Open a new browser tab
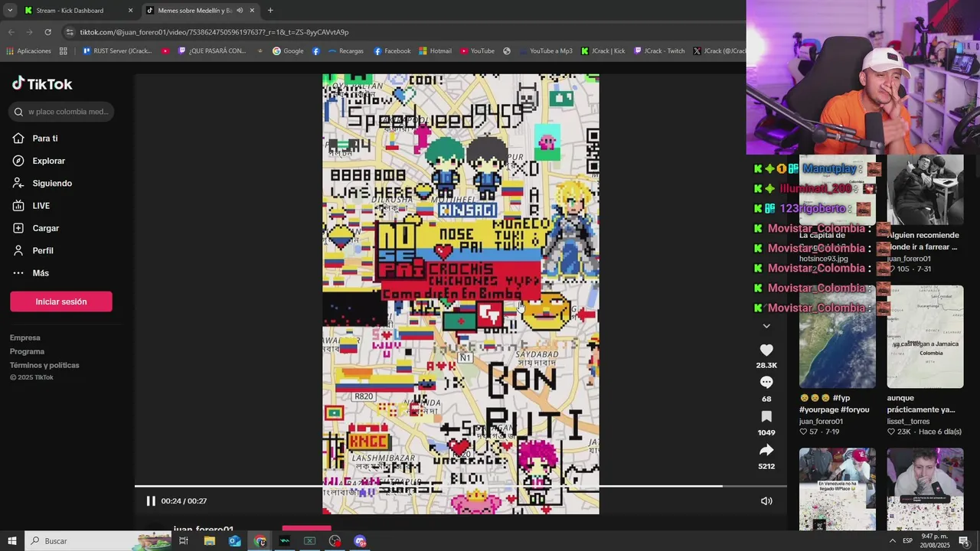The width and height of the screenshot is (980, 551). [270, 11]
